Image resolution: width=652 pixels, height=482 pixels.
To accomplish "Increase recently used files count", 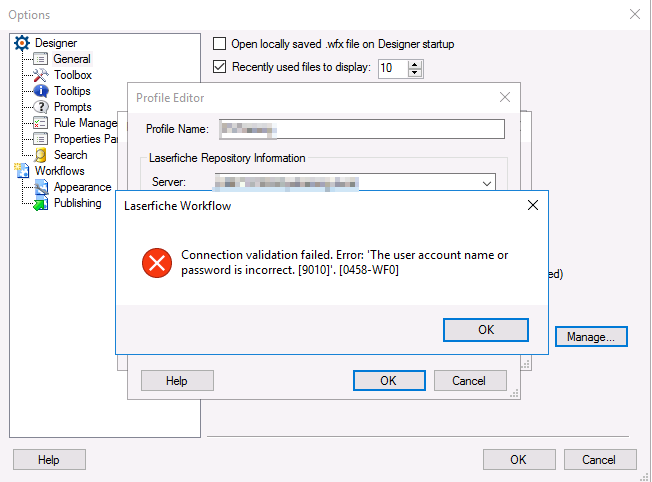I will (x=415, y=64).
